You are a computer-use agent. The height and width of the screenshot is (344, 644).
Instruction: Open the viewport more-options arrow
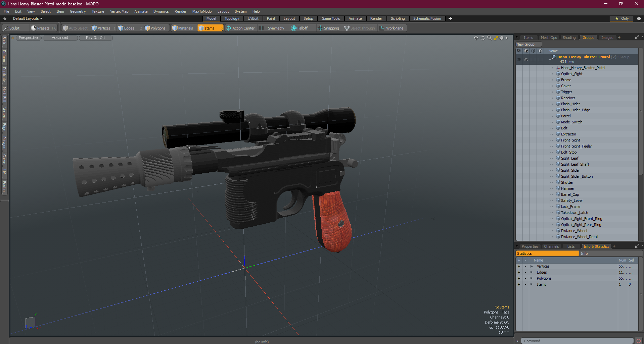pos(507,38)
